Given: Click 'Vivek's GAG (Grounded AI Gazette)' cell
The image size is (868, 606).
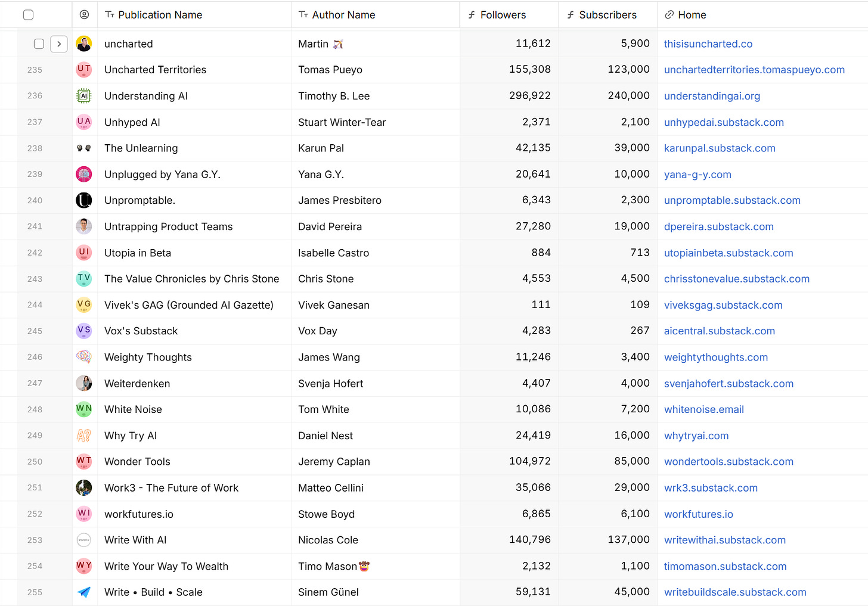Looking at the screenshot, I should tap(194, 305).
